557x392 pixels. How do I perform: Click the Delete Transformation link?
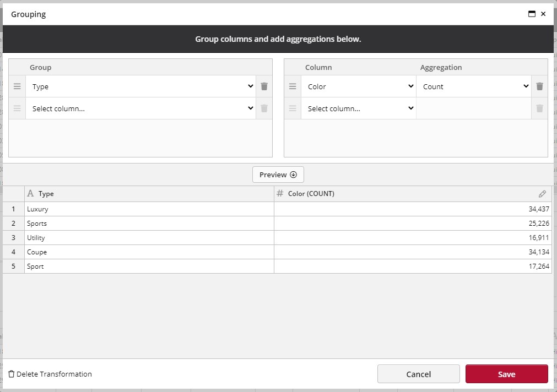point(53,374)
